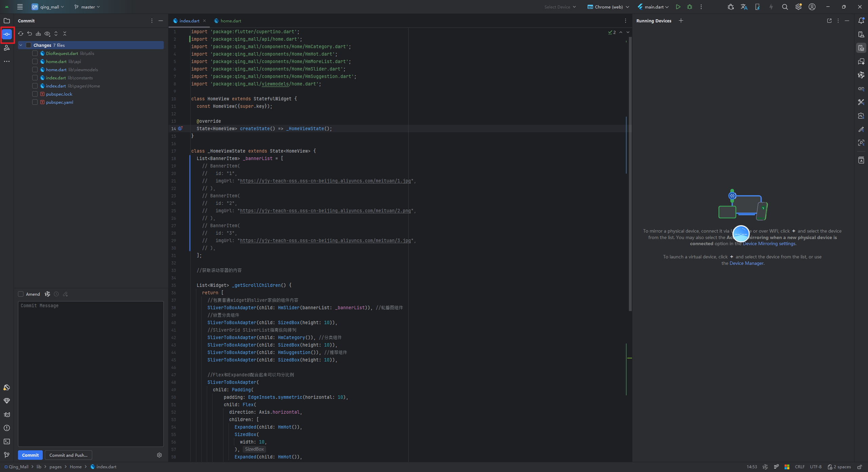Screen dimensions: 868x472
Task: Click the Commit and Push button
Action: (68, 455)
